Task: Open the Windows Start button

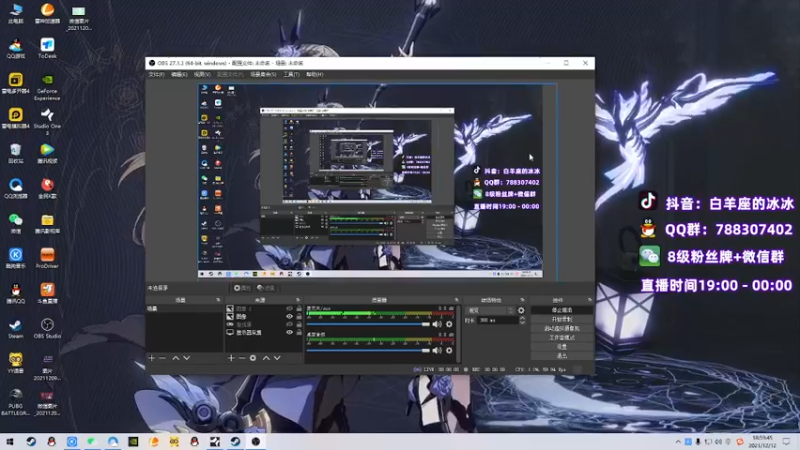Action: pos(10,442)
